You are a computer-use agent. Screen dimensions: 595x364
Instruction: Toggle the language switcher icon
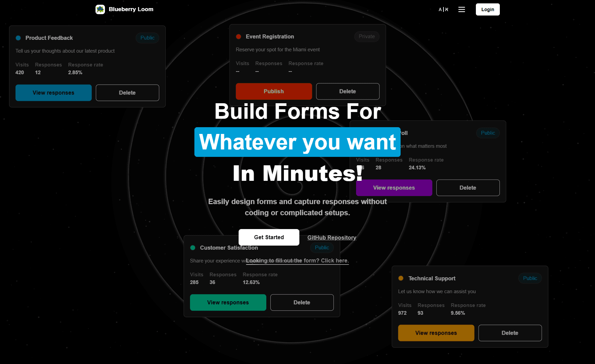click(x=443, y=9)
